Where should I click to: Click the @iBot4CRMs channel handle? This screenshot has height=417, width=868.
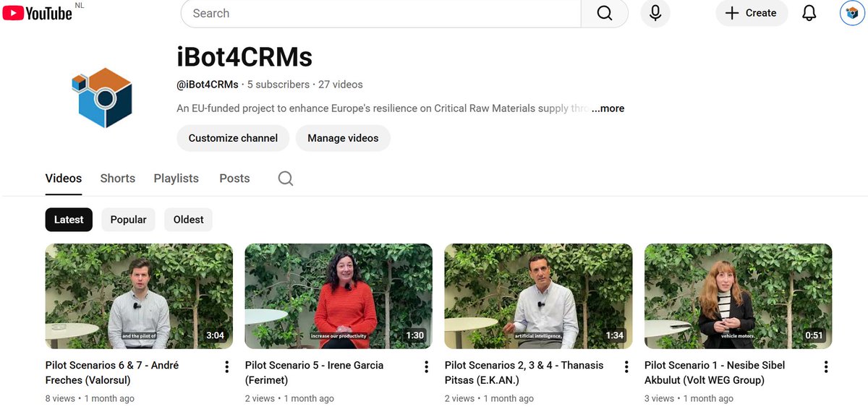tap(208, 85)
